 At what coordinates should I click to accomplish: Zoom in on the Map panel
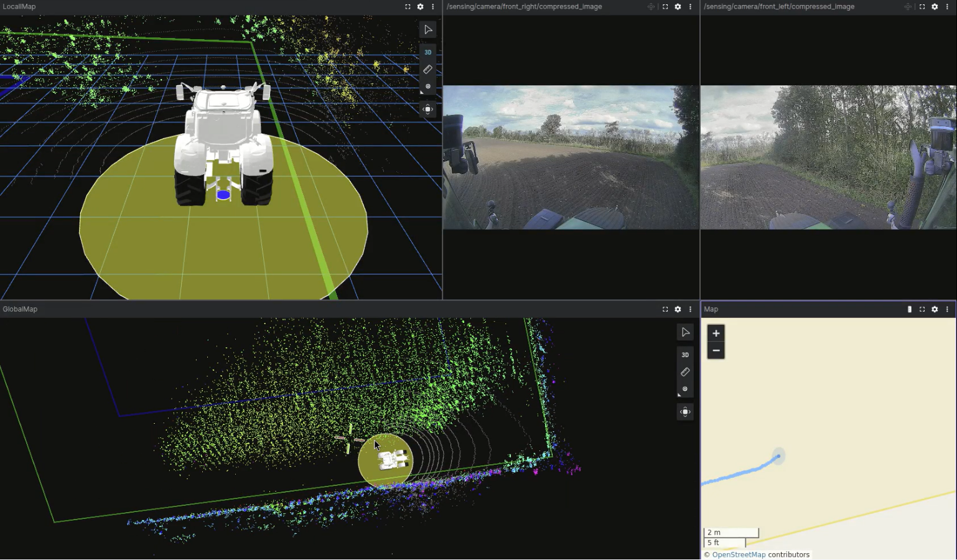click(x=716, y=334)
